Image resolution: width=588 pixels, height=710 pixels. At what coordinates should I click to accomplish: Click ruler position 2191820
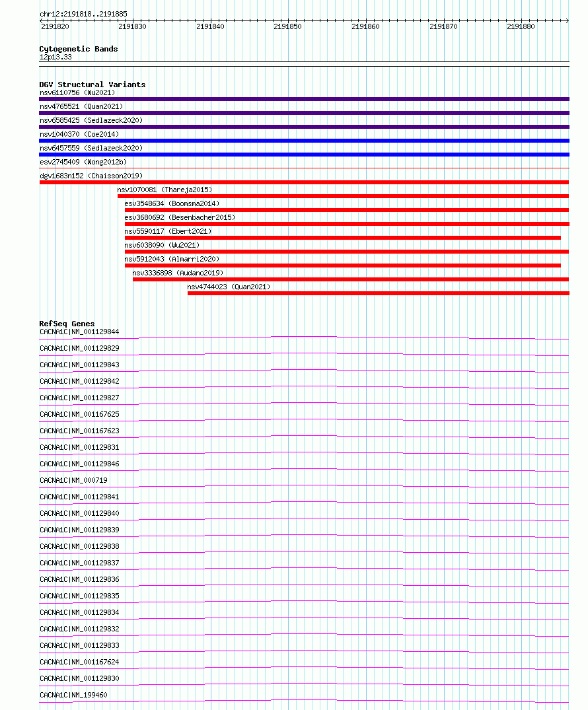pos(55,26)
